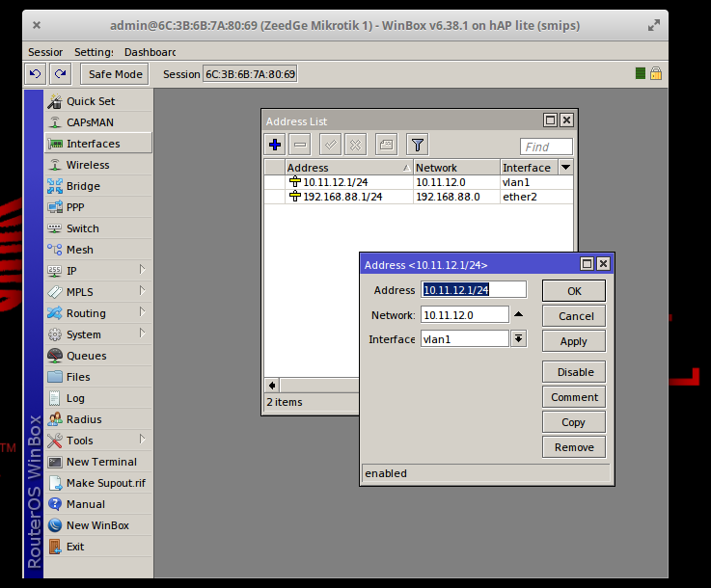The image size is (711, 588).
Task: Expand the Routing submenu arrow
Action: 142,312
